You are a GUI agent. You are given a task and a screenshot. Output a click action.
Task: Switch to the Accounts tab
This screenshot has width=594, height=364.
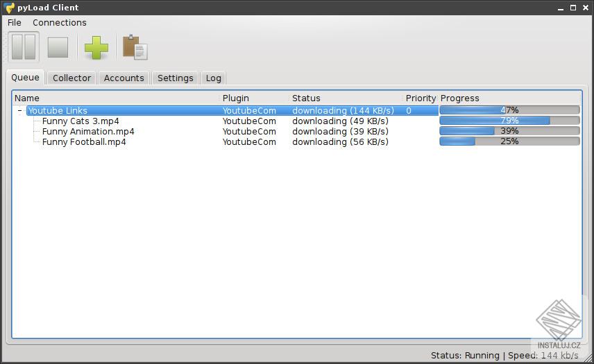point(124,78)
